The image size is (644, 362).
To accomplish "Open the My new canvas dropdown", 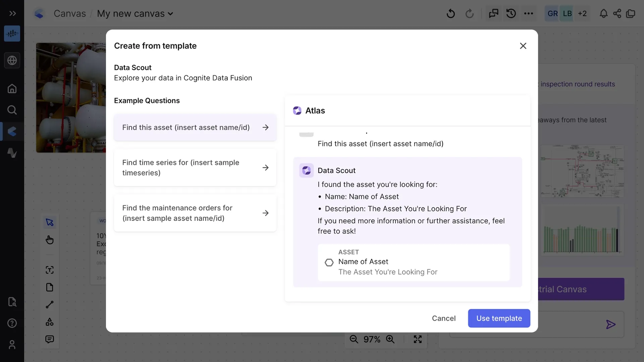I will pyautogui.click(x=135, y=14).
